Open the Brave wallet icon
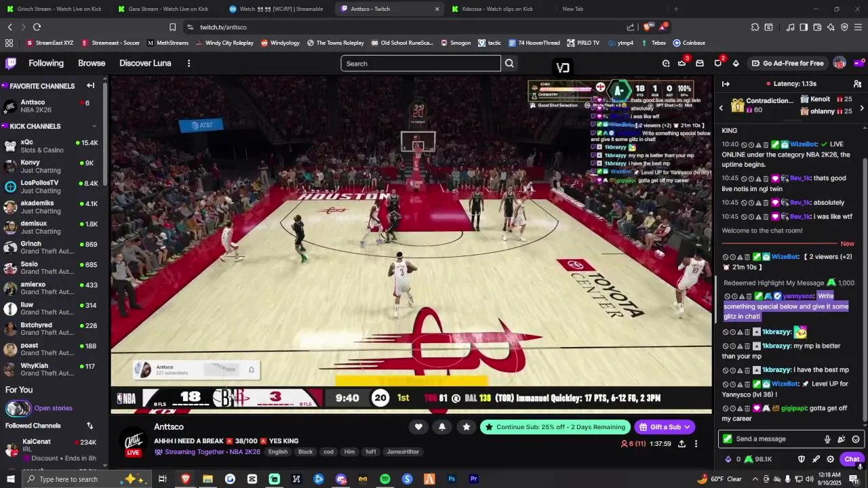868x488 pixels. click(817, 27)
